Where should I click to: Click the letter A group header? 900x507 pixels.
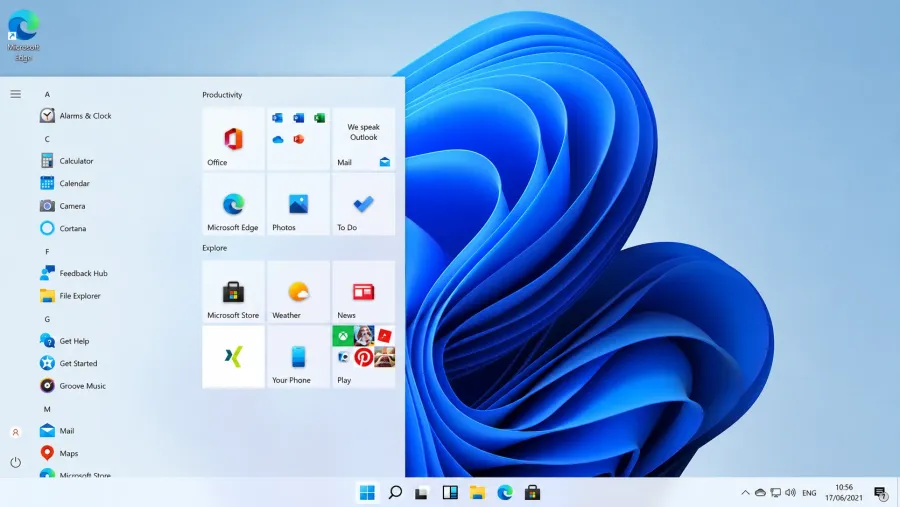(47, 94)
